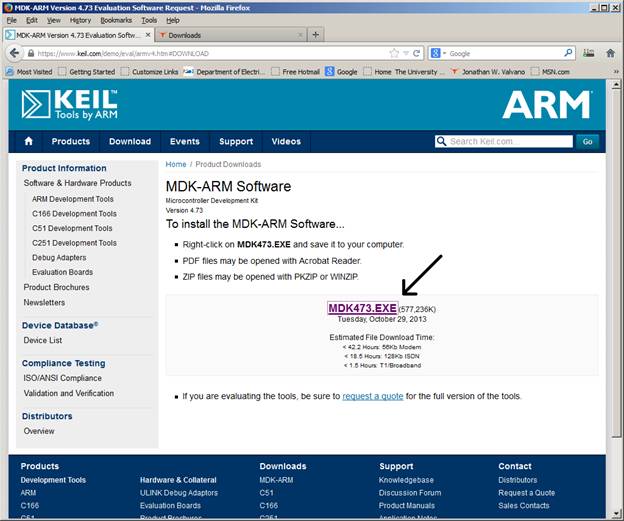
Task: Click the Keil site home icon
Action: 28,141
